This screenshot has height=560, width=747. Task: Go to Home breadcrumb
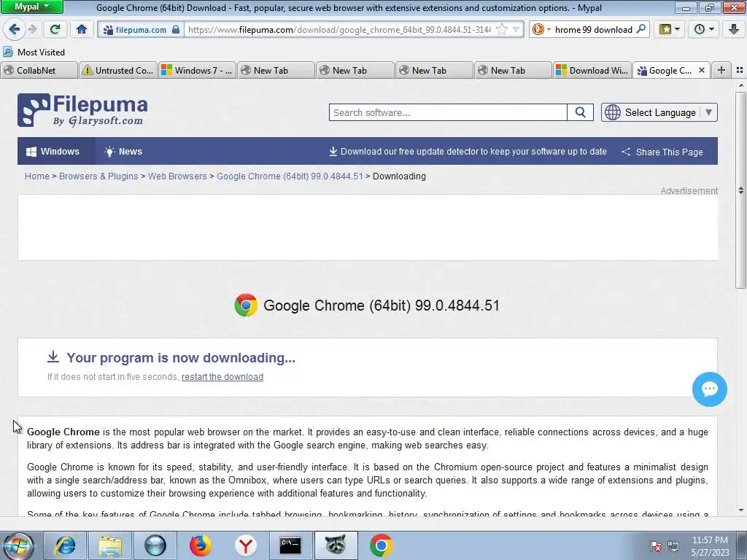click(37, 176)
